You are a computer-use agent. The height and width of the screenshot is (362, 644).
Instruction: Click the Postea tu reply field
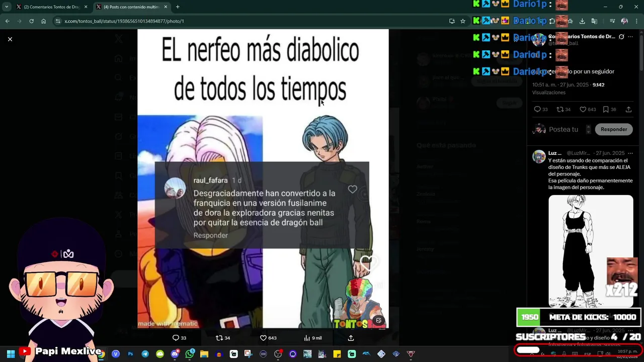click(x=563, y=129)
